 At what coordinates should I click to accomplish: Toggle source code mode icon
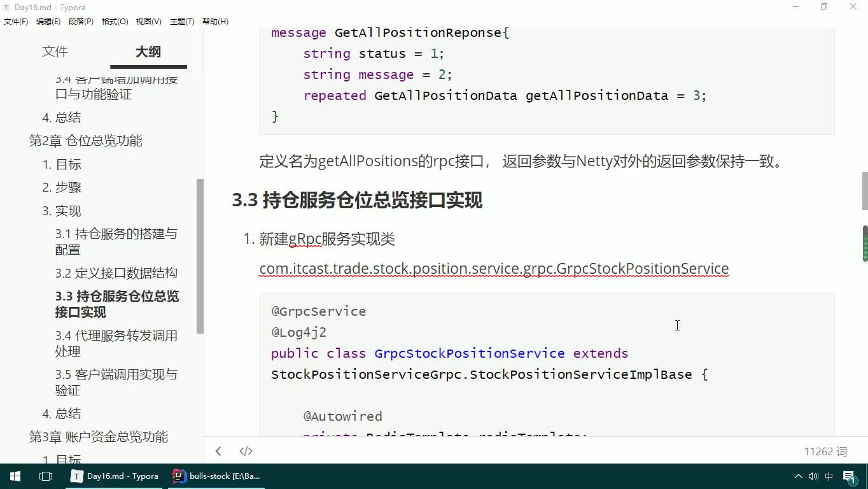click(246, 451)
